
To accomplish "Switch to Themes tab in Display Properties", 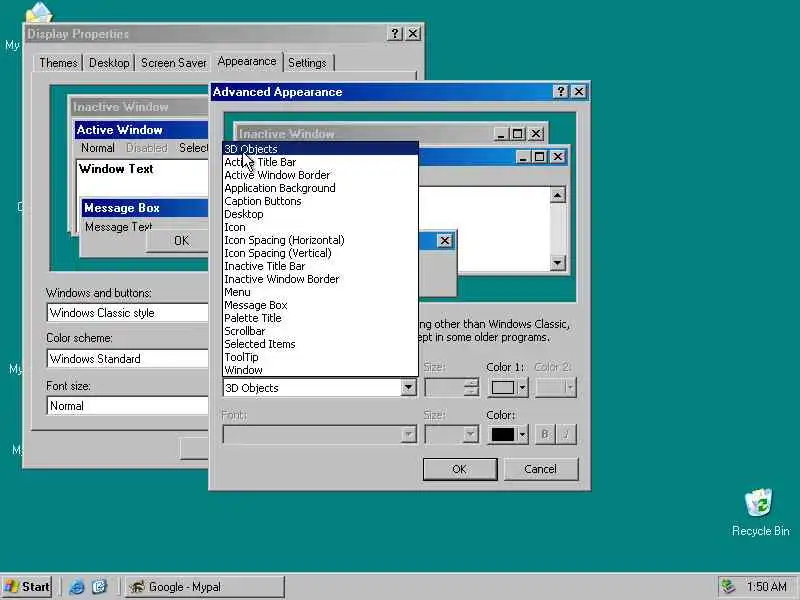I will click(x=58, y=63).
